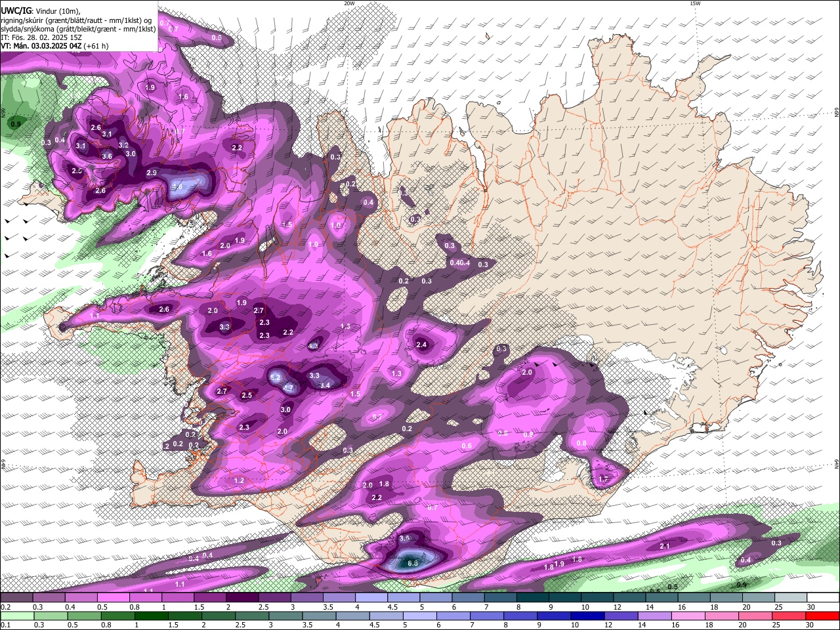This screenshot has width=840, height=630.
Task: Click the 4.2 precipitation value label
Action: pyautogui.click(x=313, y=346)
